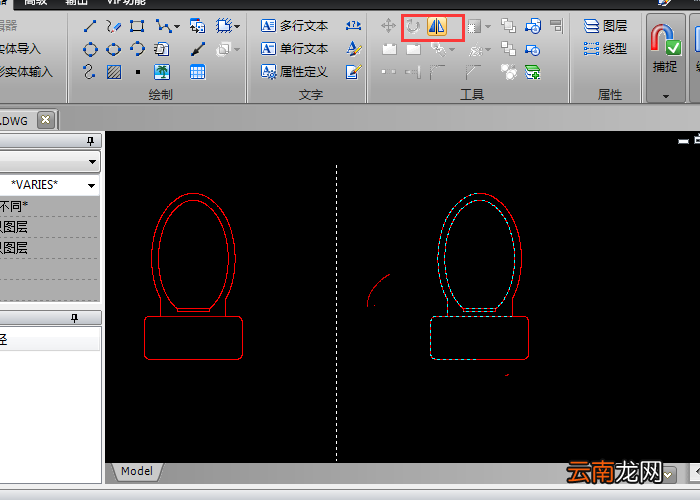Open the gradient square icon dropdown arrow
The height and width of the screenshot is (500, 700).
pos(488,27)
